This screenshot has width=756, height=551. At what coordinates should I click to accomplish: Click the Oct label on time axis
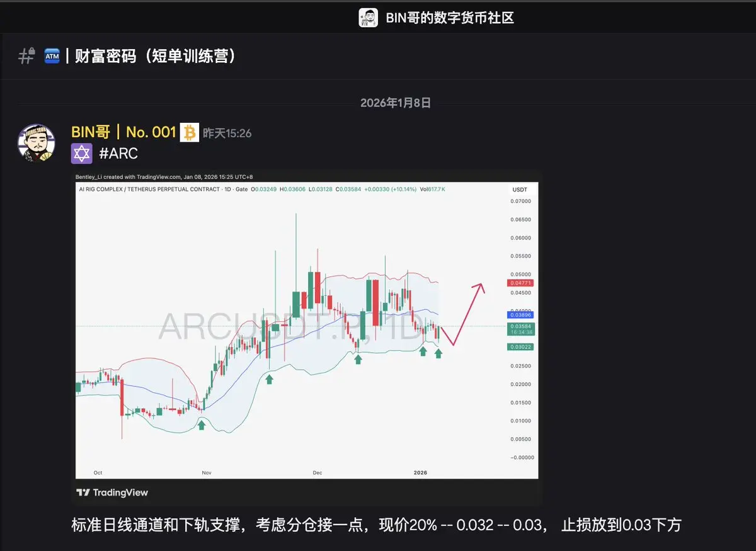[98, 472]
